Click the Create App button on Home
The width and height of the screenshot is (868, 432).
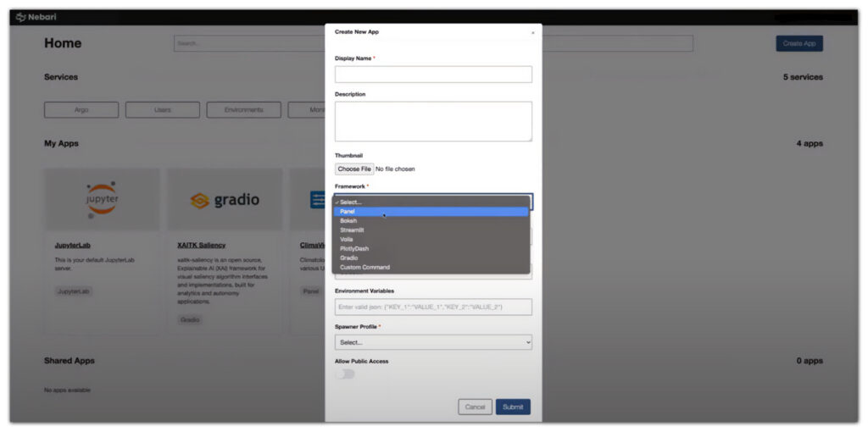[799, 44]
